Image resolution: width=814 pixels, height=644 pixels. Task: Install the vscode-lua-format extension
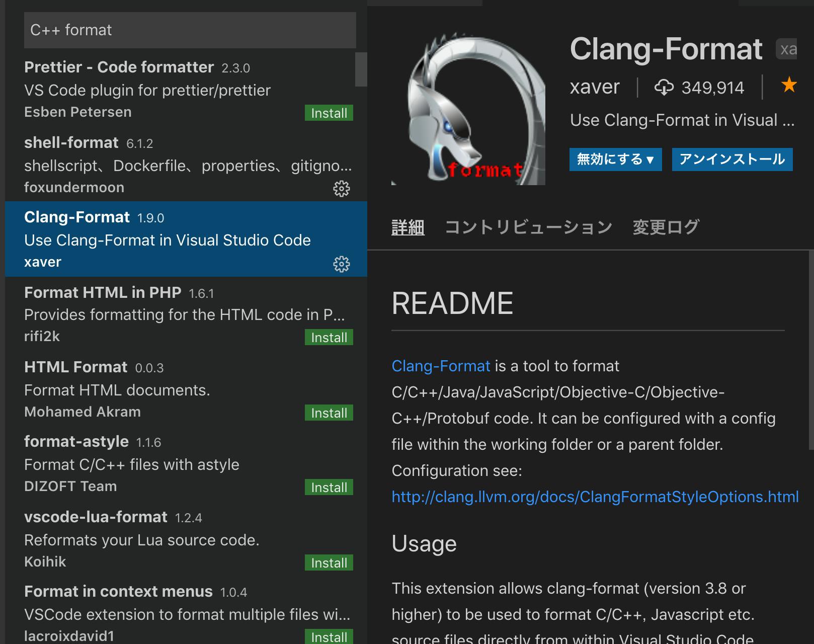tap(328, 562)
